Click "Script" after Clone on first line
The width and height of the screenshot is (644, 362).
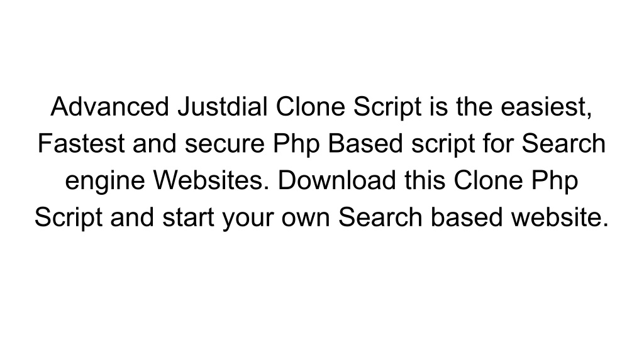(x=387, y=108)
